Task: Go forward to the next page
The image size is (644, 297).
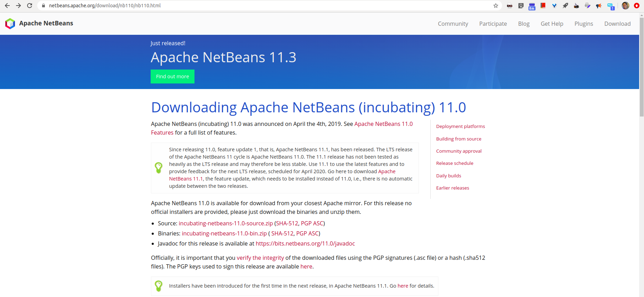Action: pyautogui.click(x=18, y=6)
